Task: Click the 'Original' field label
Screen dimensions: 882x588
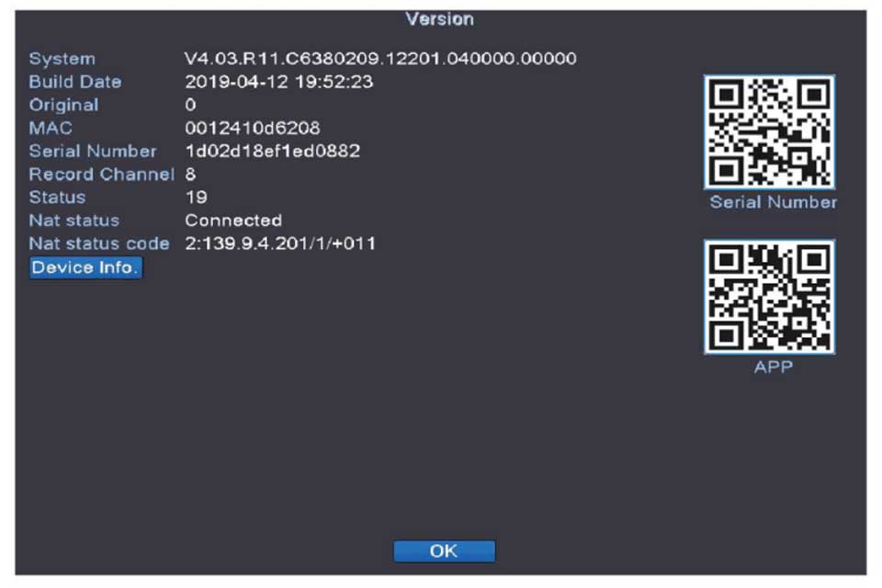Action: (x=63, y=105)
